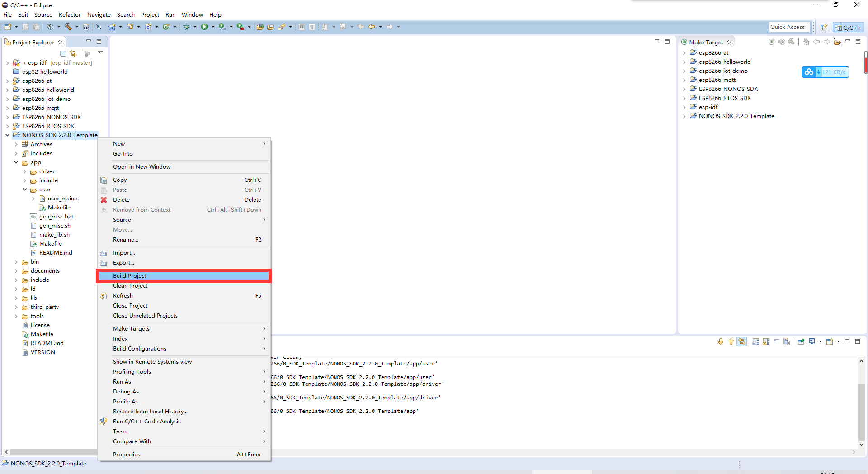This screenshot has width=868, height=474.
Task: Choose Properties in context menu
Action: tap(184, 455)
